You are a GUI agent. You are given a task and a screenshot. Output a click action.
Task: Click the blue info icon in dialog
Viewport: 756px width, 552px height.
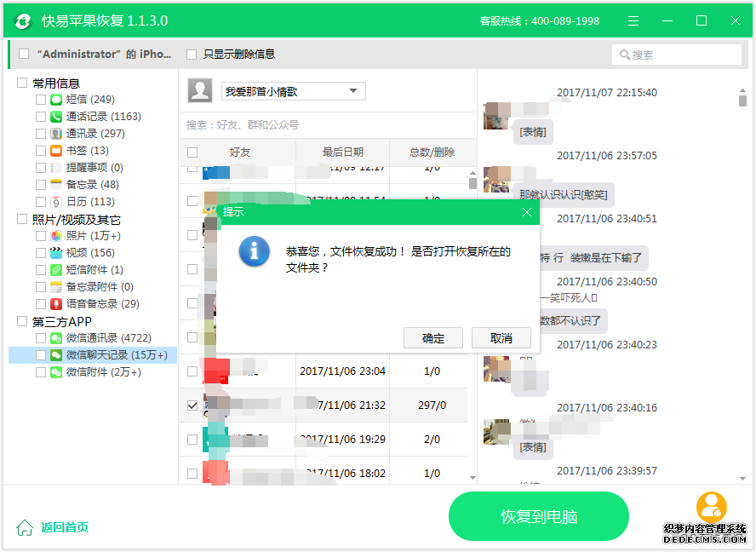click(x=254, y=251)
